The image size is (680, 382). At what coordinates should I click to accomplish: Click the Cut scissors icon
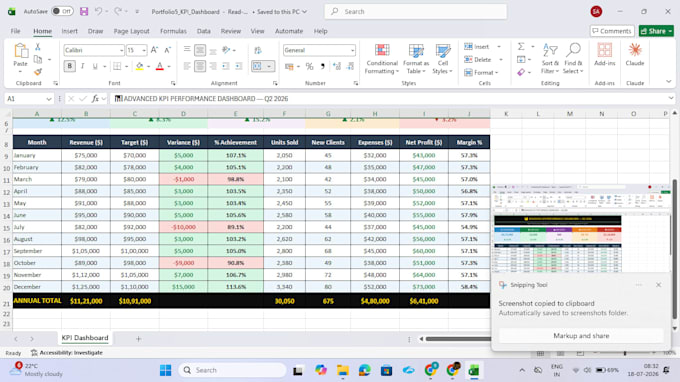[38, 47]
